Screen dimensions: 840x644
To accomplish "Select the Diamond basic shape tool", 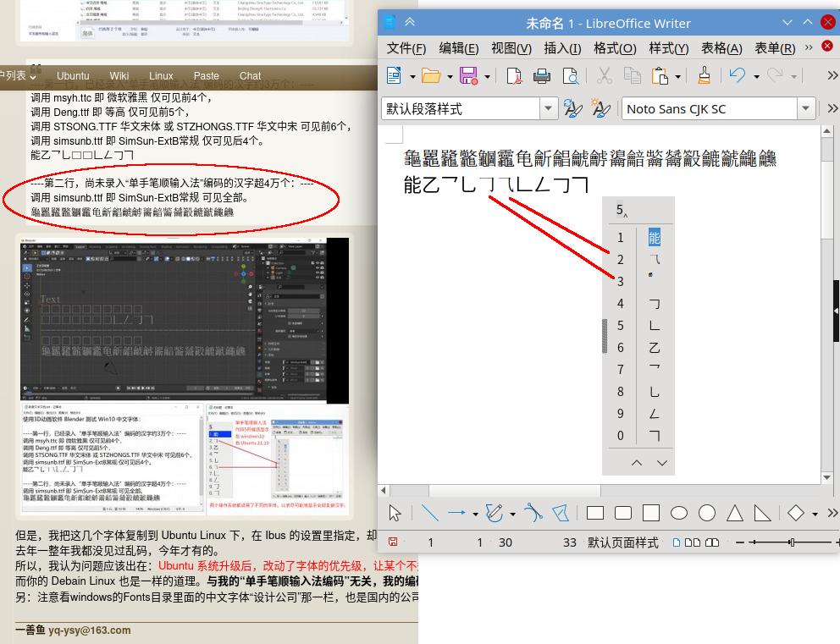I will 795,513.
